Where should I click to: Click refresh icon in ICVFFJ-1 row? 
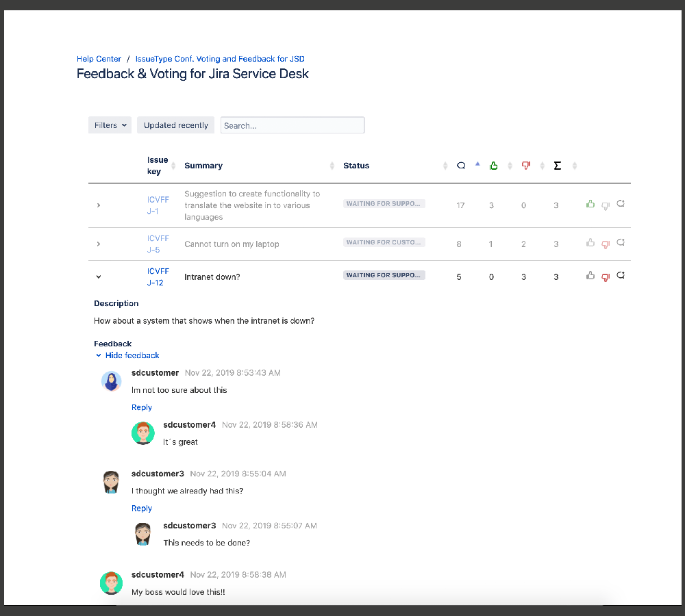(621, 203)
